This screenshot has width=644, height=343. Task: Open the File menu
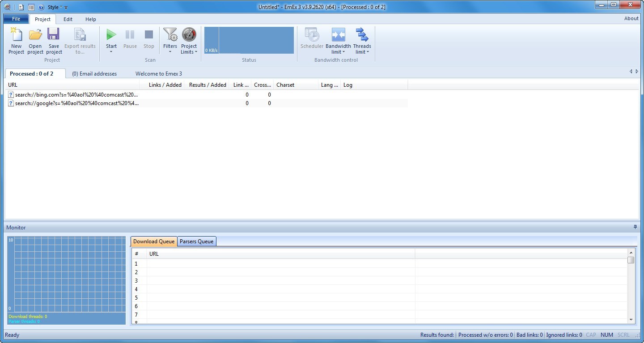[16, 19]
